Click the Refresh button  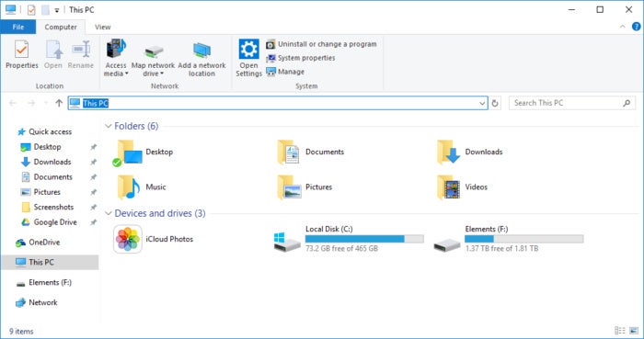(495, 103)
